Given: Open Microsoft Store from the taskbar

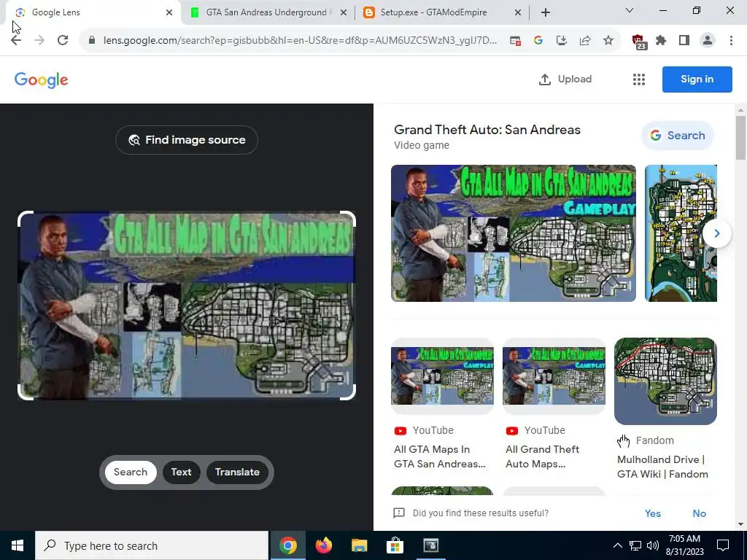Looking at the screenshot, I should click(x=395, y=545).
